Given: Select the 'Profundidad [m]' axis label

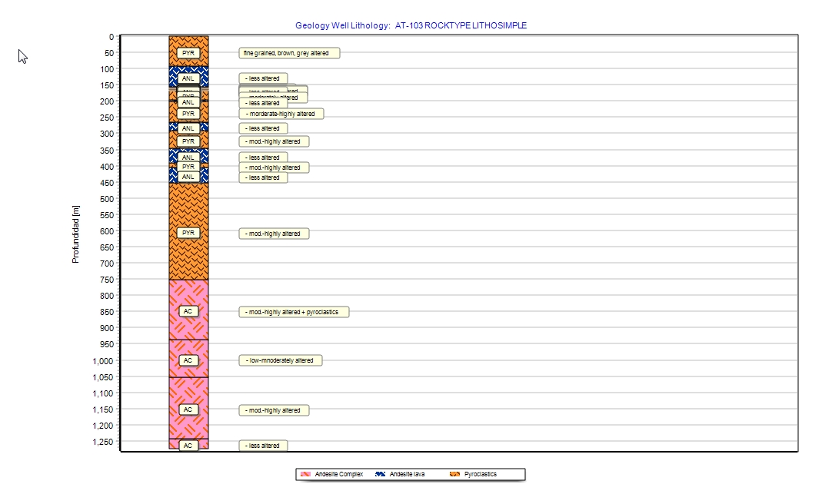Looking at the screenshot, I should 75,234.
